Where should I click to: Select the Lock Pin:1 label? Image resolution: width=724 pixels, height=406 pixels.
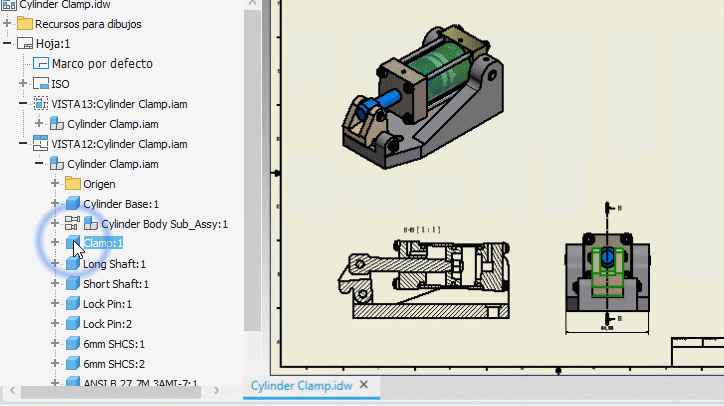pyautogui.click(x=107, y=304)
